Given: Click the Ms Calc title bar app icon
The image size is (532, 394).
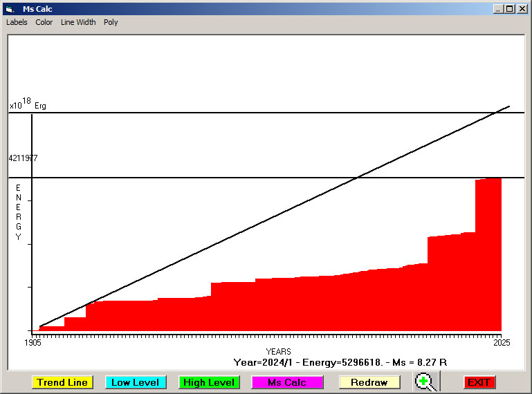Looking at the screenshot, I should pyautogui.click(x=9, y=9).
